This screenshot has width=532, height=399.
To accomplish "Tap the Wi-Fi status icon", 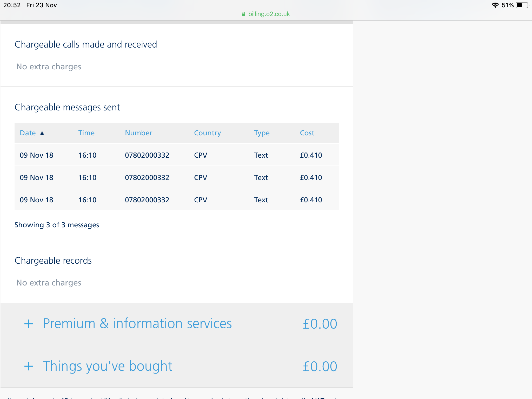I will click(x=495, y=5).
